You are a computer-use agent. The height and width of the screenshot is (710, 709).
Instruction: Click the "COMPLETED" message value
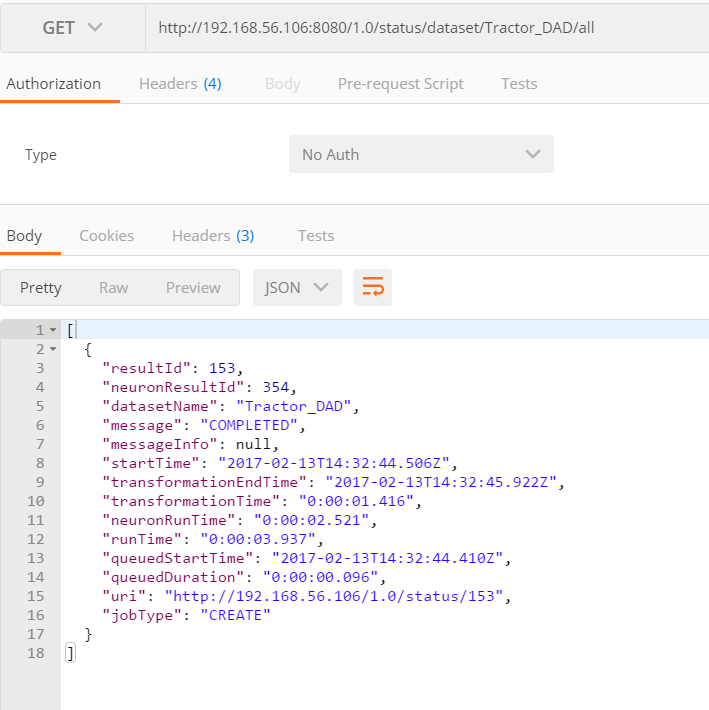[249, 425]
